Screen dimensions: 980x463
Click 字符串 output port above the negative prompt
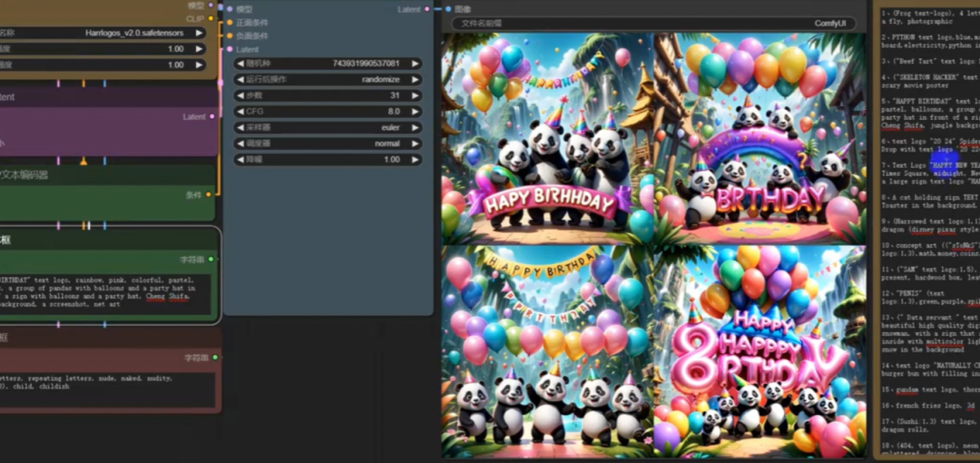pyautogui.click(x=215, y=358)
